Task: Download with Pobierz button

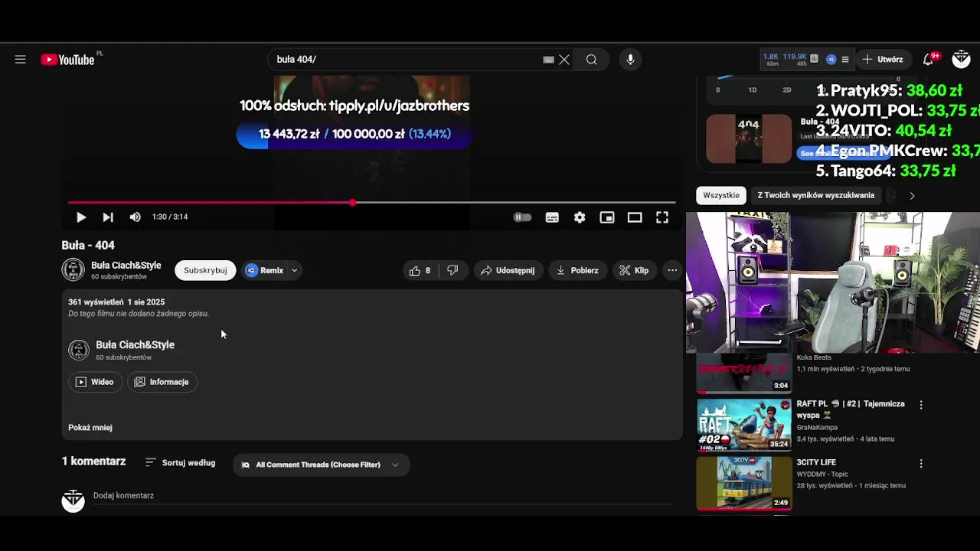Action: [578, 270]
